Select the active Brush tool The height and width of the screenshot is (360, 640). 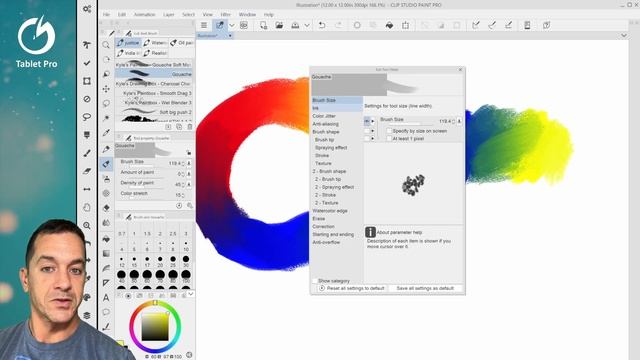pyautogui.click(x=106, y=164)
